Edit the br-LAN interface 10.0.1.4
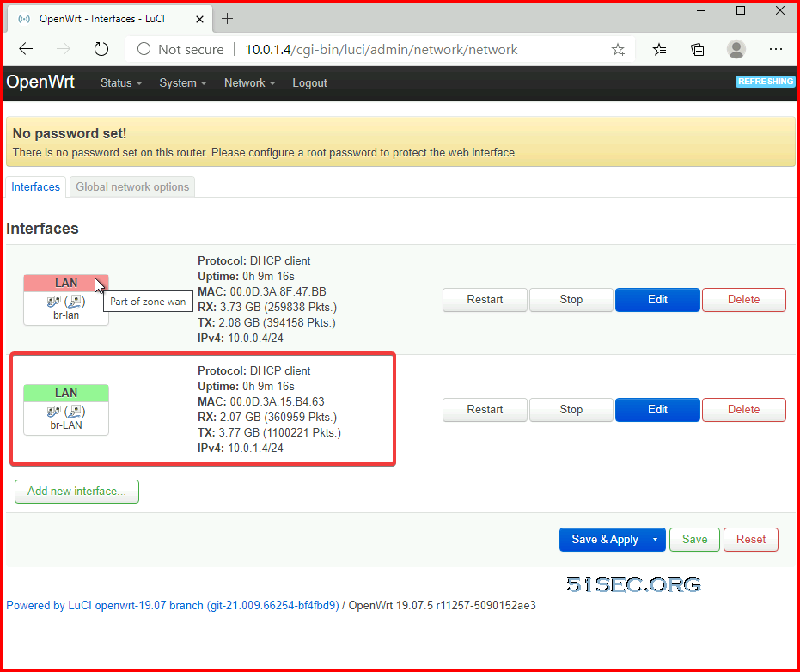Viewport: 800px width, 672px height. coord(657,410)
